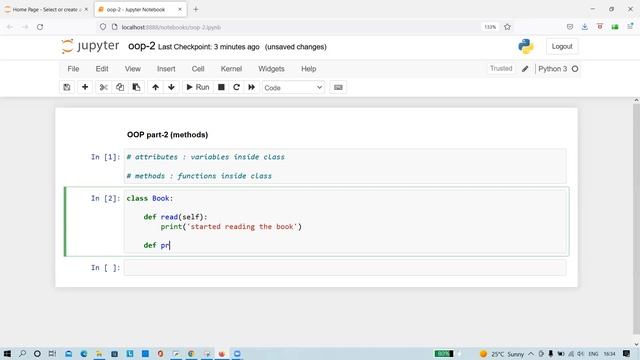Log out with the Logout button
The height and width of the screenshot is (360, 640).
pos(562,47)
